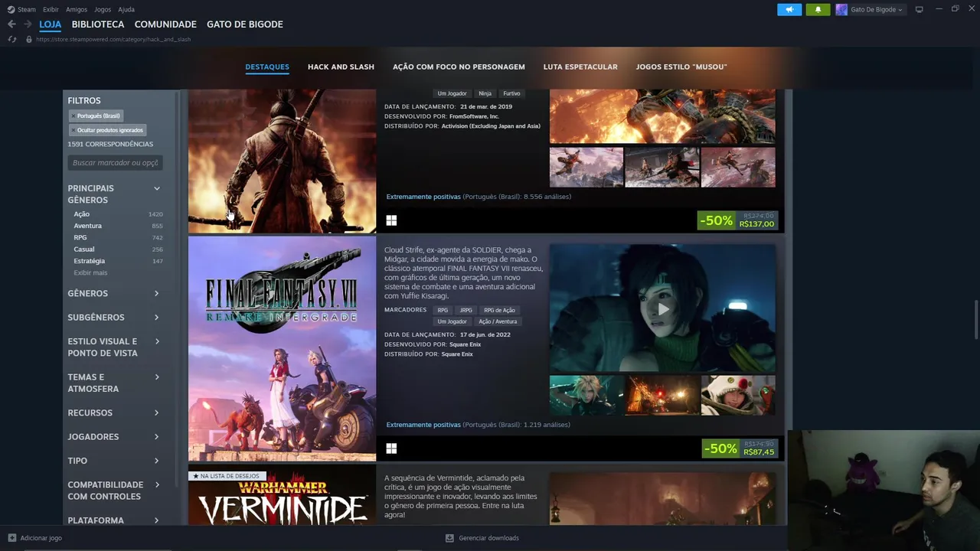Open the Gato De Bigode account dropdown
Screen dimensions: 980x551
point(877,9)
